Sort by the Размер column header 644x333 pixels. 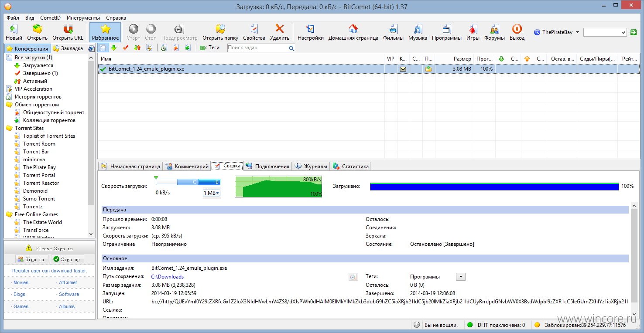tap(454, 59)
